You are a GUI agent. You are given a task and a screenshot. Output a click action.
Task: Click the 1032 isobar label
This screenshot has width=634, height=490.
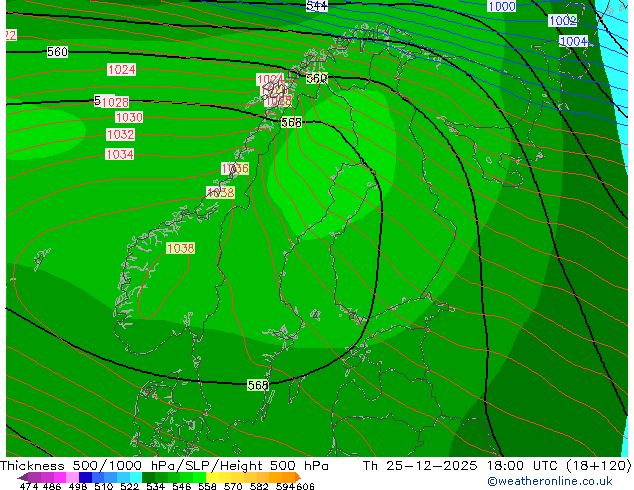click(120, 135)
